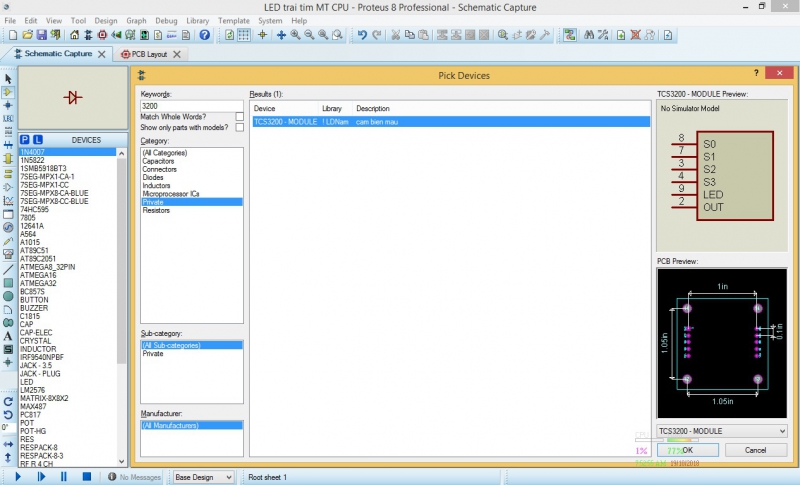
Task: Select the Private sub-category
Action: pyautogui.click(x=153, y=353)
